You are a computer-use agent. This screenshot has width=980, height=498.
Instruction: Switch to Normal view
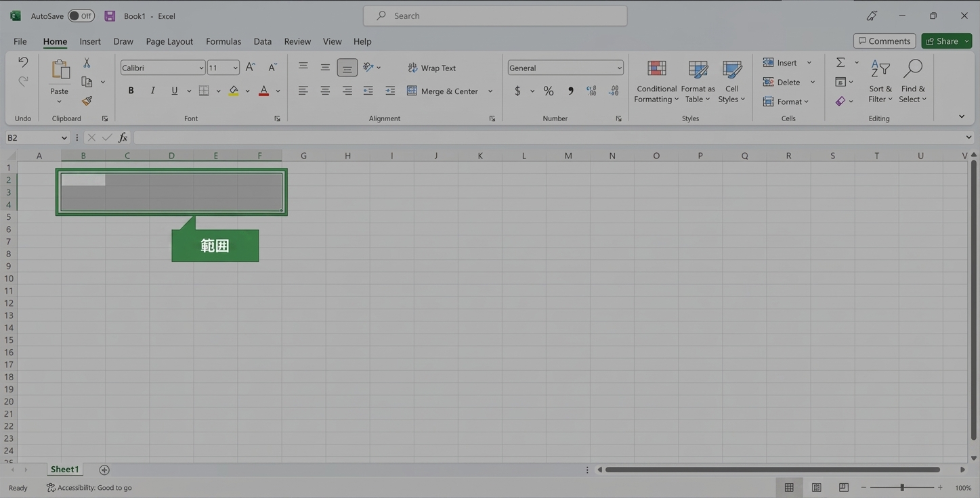(x=789, y=487)
